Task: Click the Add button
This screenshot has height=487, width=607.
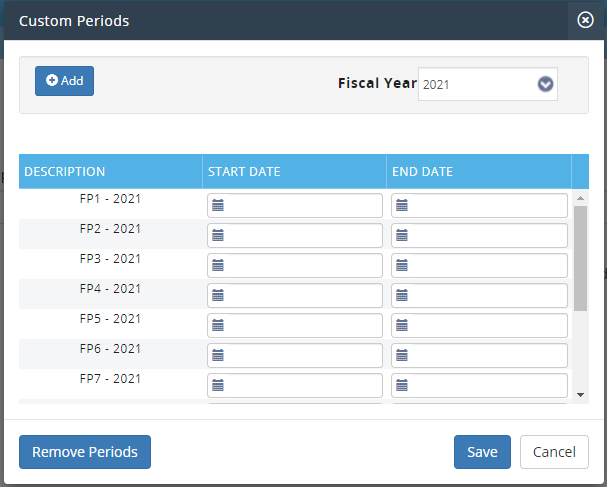Action: tap(64, 81)
